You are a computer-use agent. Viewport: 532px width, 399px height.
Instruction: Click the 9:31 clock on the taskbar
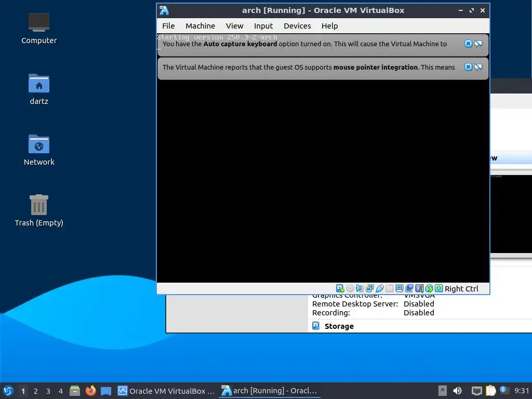click(x=522, y=391)
